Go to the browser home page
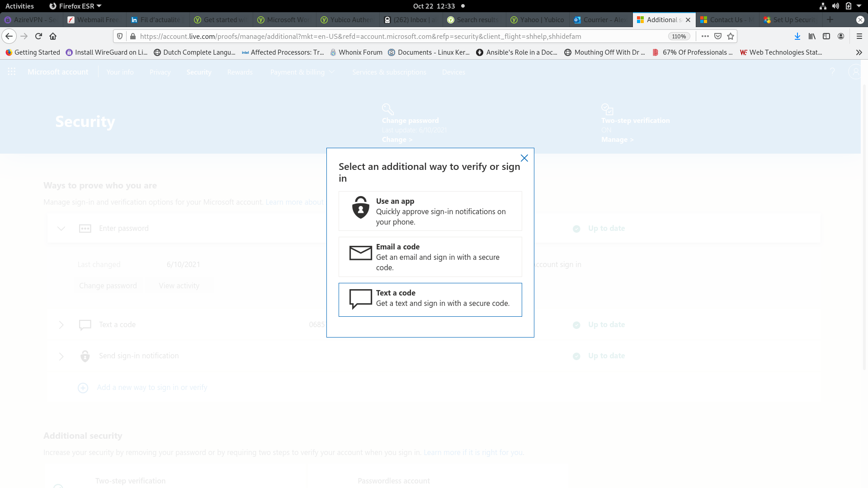The width and height of the screenshot is (868, 488). point(53,36)
